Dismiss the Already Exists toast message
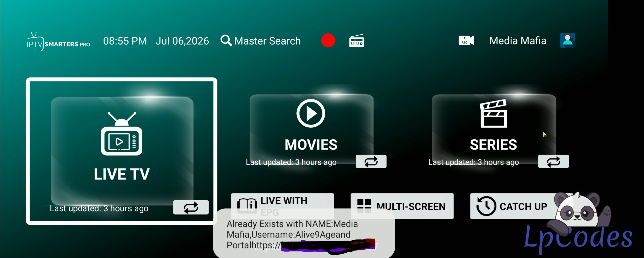 tap(304, 234)
